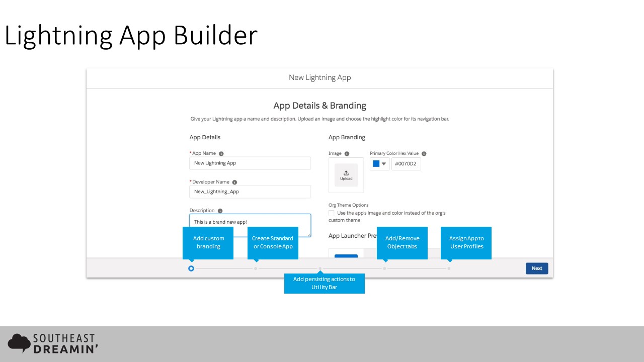The width and height of the screenshot is (644, 362).
Task: Click the Developer Name input field
Action: [x=250, y=192]
